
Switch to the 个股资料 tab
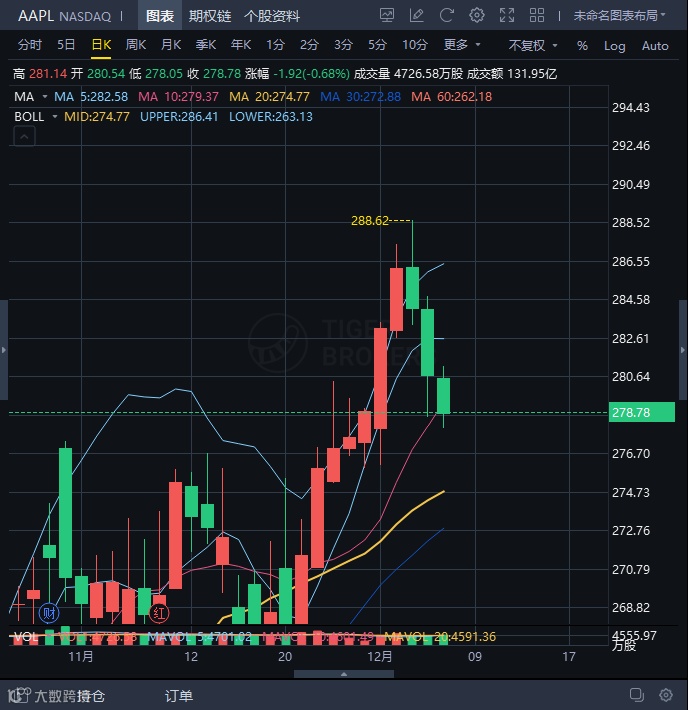pyautogui.click(x=272, y=16)
